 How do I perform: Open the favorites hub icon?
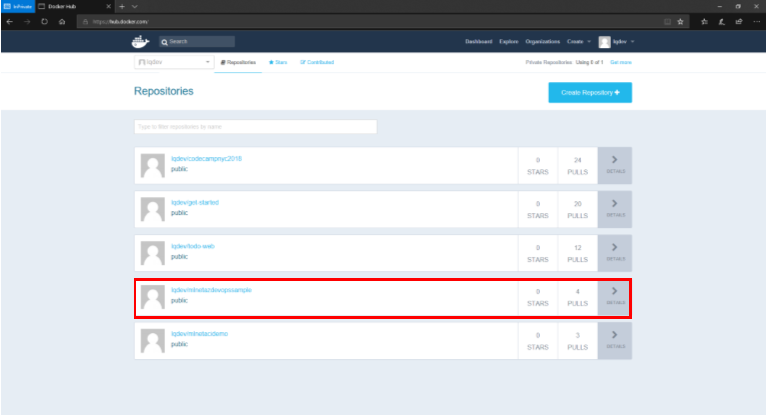[x=704, y=21]
